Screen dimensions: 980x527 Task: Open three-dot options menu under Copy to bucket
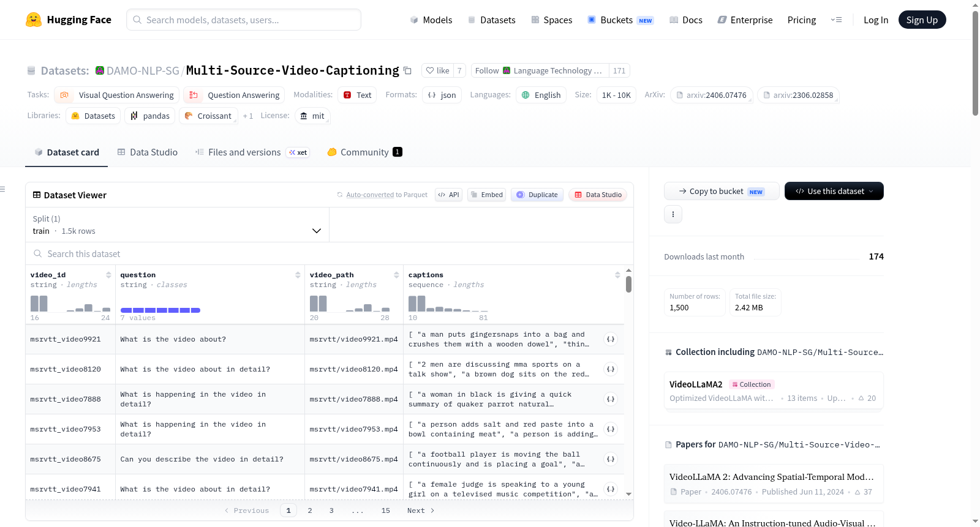(673, 214)
